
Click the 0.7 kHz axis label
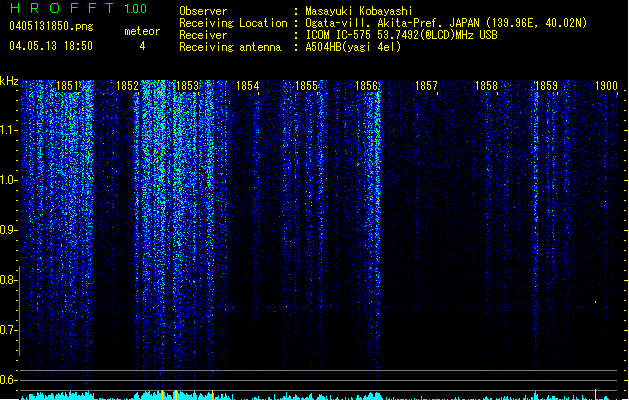pyautogui.click(x=9, y=330)
